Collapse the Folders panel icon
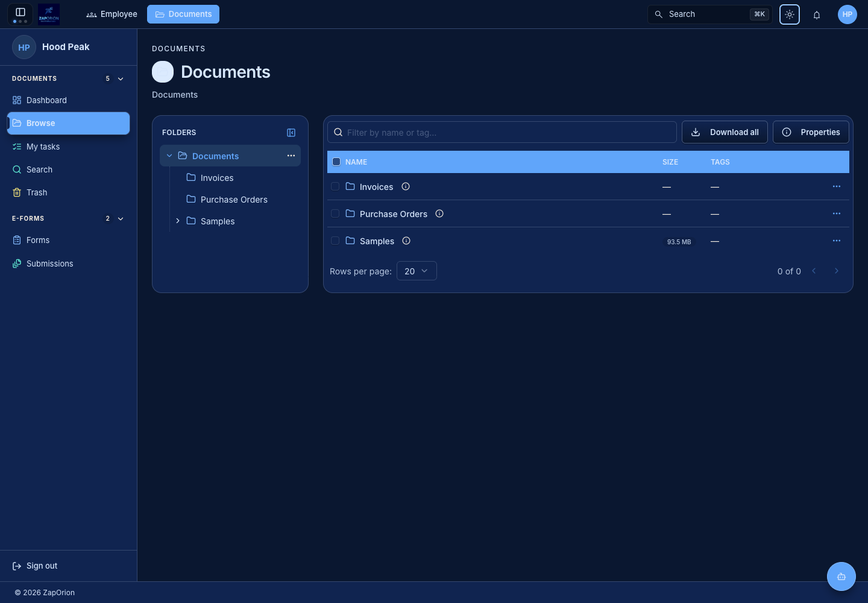Image resolution: width=868 pixels, height=603 pixels. pos(291,133)
